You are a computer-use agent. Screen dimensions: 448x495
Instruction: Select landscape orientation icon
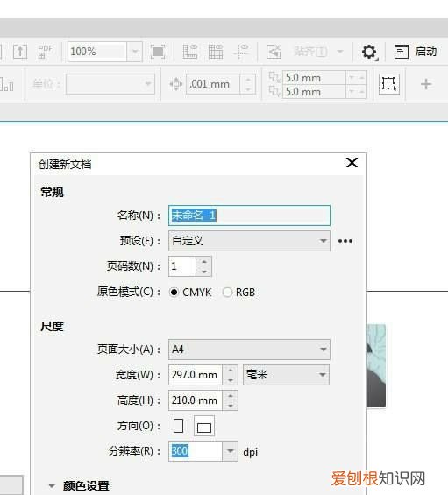click(204, 426)
